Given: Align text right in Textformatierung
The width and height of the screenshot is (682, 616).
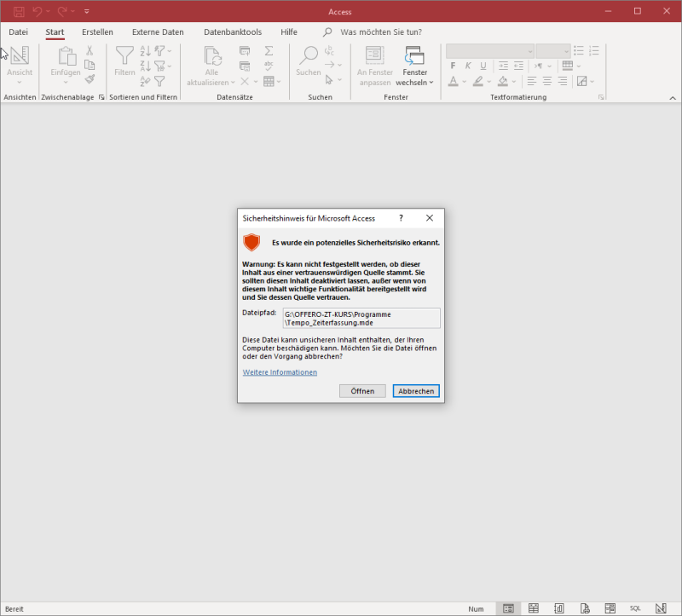Looking at the screenshot, I should click(x=563, y=81).
